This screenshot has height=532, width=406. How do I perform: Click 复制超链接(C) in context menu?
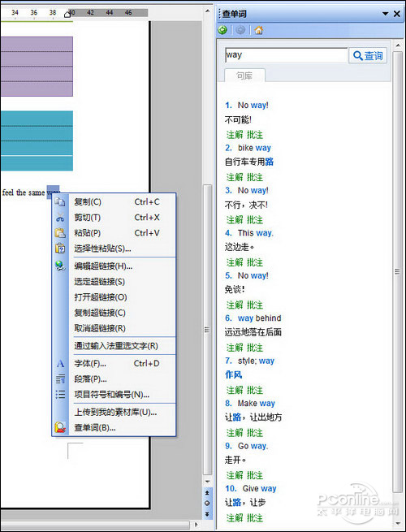pos(114,313)
